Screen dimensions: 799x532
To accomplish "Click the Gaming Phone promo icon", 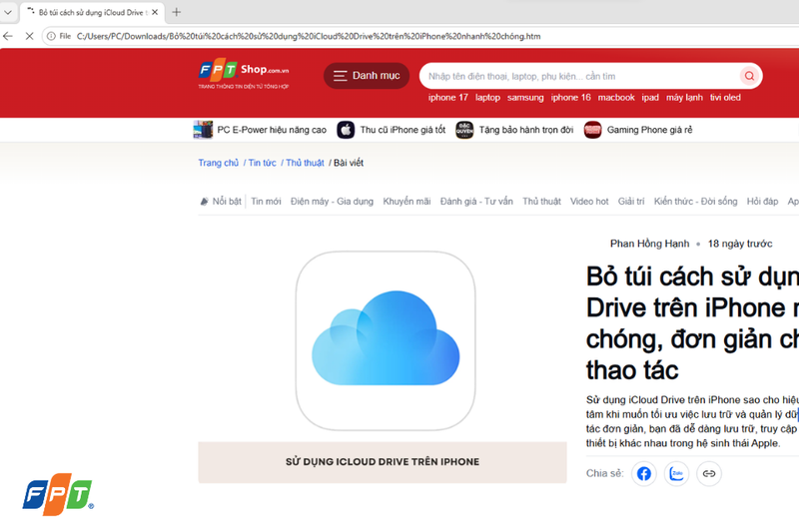I will coord(592,130).
